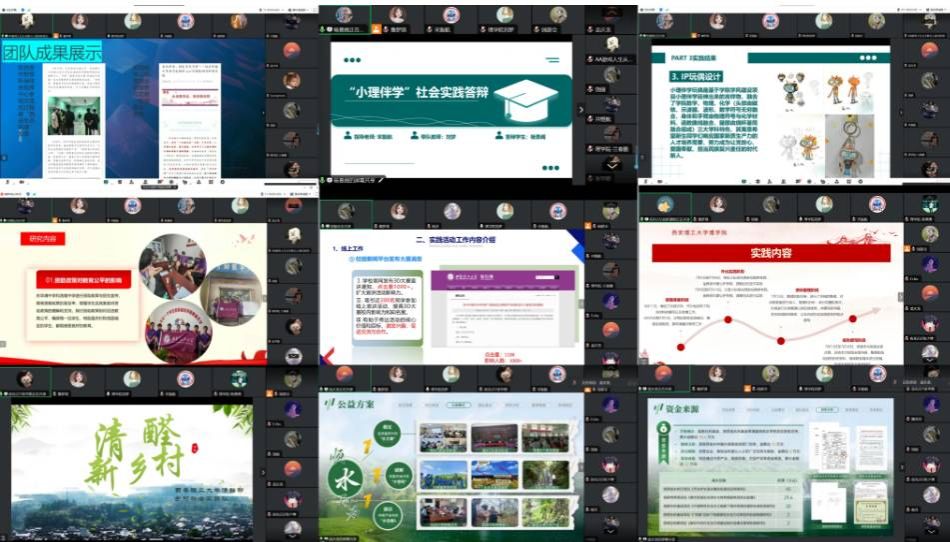Image resolution: width=950 pixels, height=542 pixels.
Task: Click 1. 线上工作 subheading
Action: 348,249
